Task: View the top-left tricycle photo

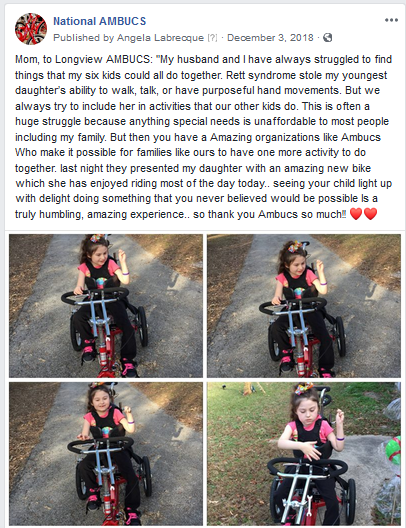Action: point(106,306)
